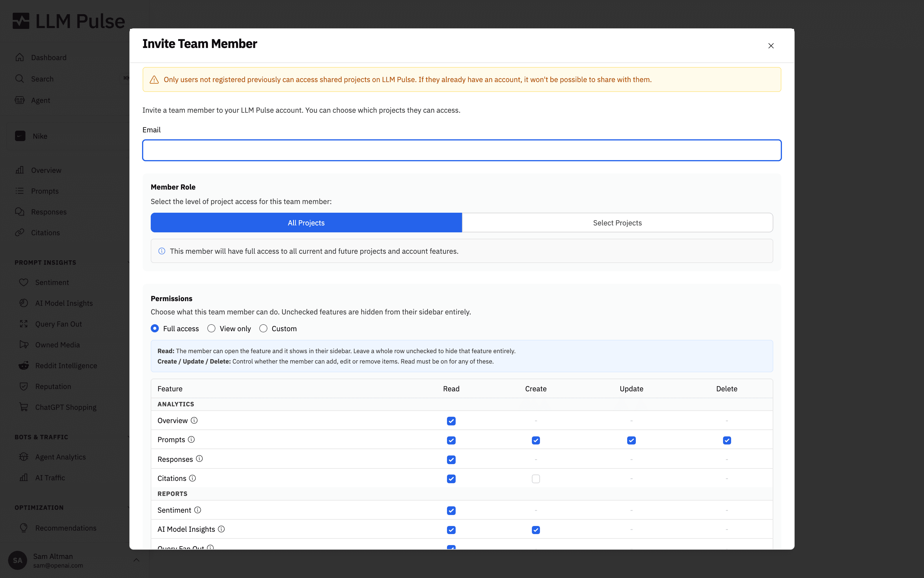Open Search via magnifier icon in sidebar
This screenshot has height=578, width=924.
[x=20, y=79]
